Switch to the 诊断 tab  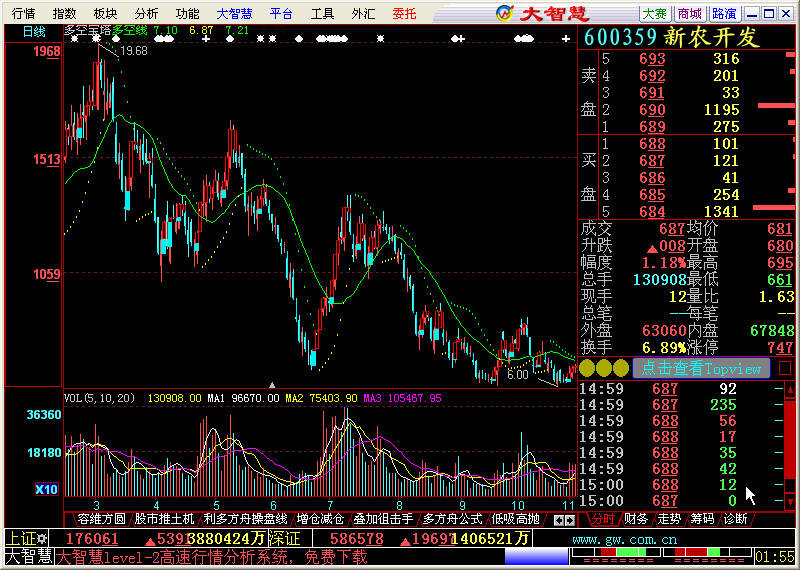[735, 519]
